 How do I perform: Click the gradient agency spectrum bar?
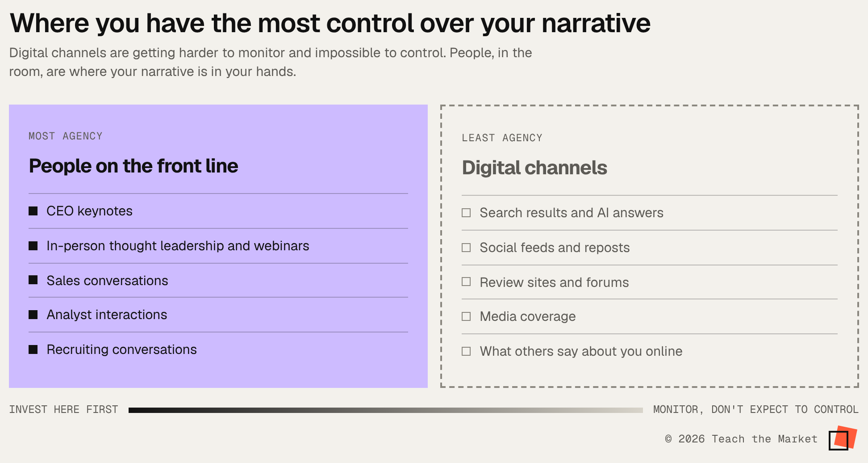[x=386, y=410]
